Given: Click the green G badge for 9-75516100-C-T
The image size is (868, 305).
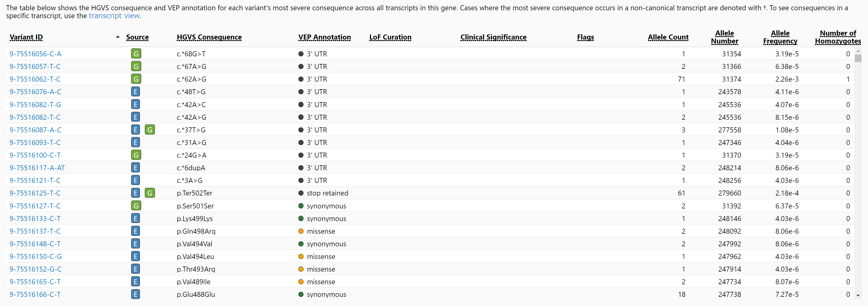Looking at the screenshot, I should [x=136, y=155].
